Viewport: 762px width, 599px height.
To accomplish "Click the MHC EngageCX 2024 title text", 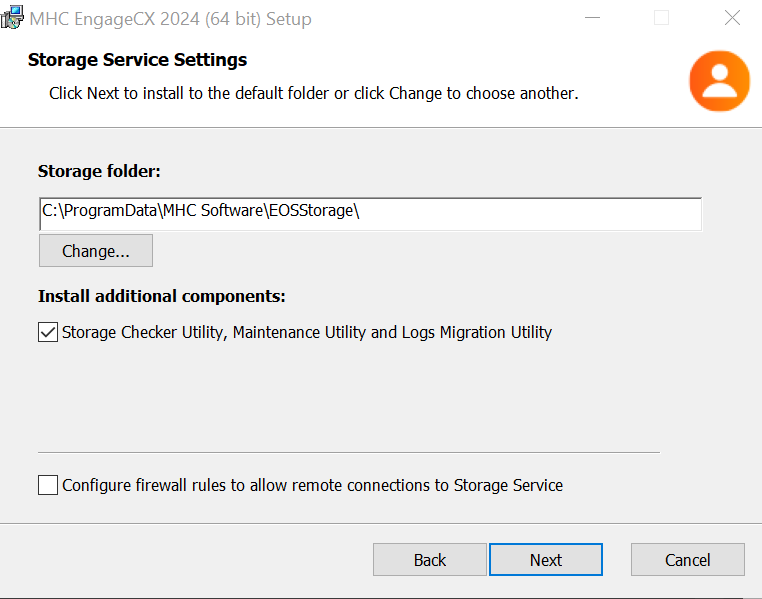I will coord(171,18).
